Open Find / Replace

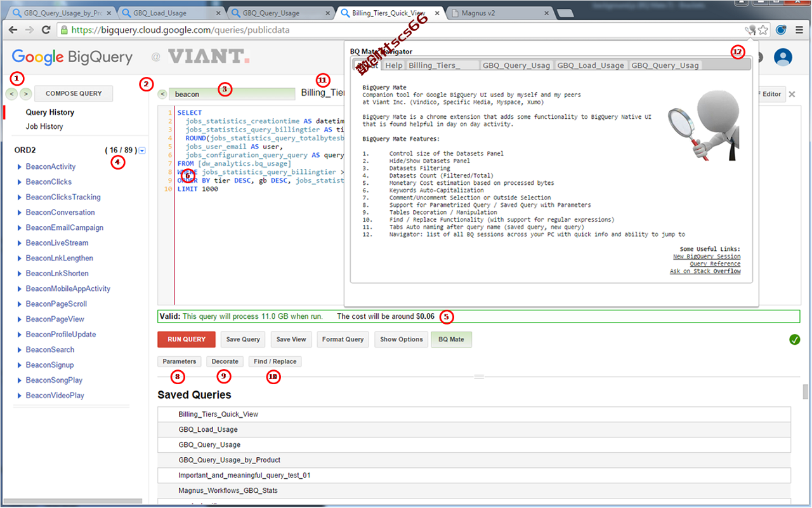[275, 361]
